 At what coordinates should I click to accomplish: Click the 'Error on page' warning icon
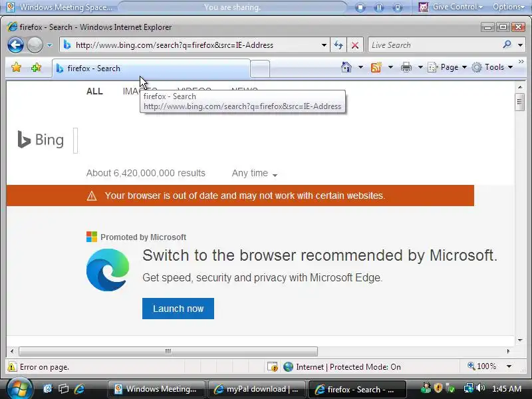click(12, 367)
